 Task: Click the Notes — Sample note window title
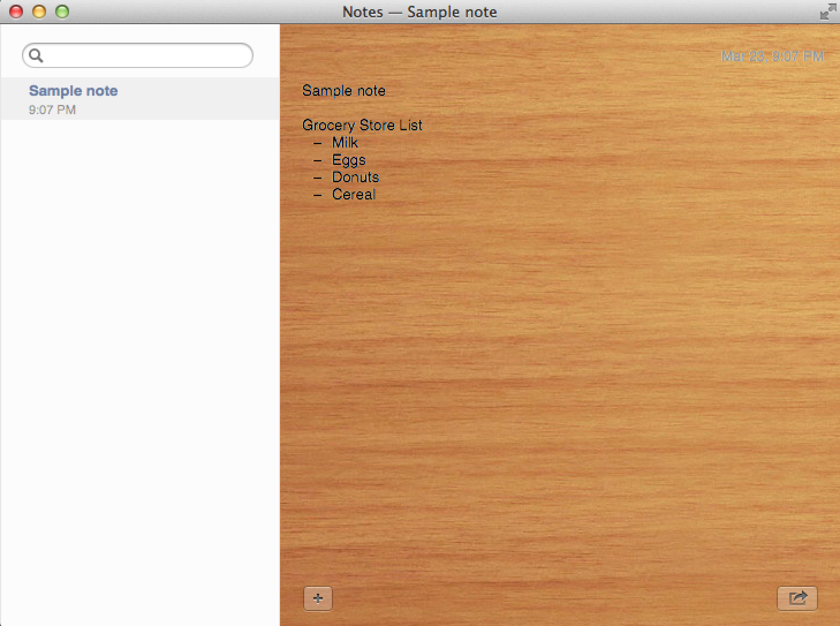[x=420, y=12]
